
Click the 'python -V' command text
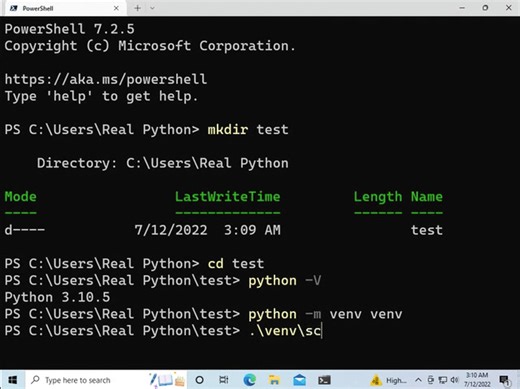click(x=285, y=280)
